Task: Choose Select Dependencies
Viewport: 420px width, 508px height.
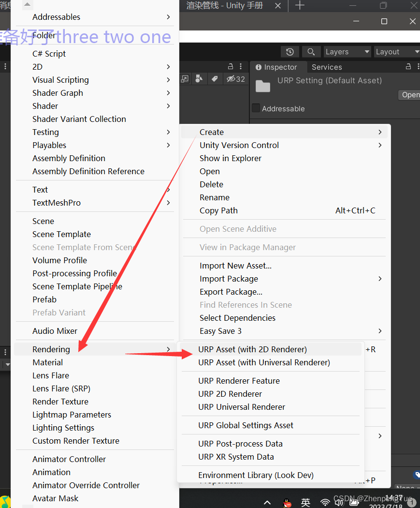Action: 285,318
